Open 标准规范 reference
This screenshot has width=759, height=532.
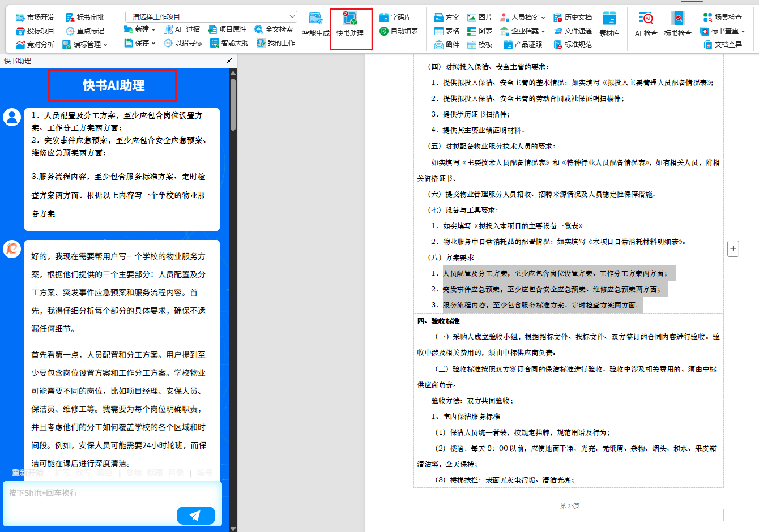(573, 44)
